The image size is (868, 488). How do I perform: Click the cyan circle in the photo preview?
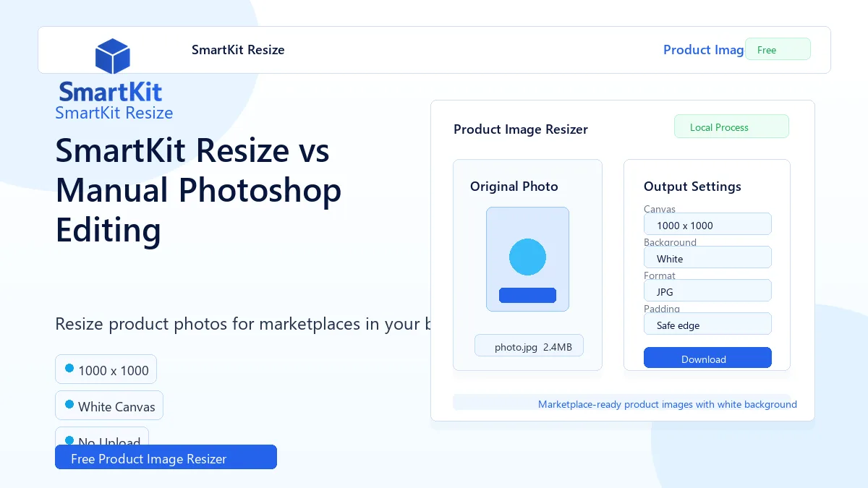[527, 257]
